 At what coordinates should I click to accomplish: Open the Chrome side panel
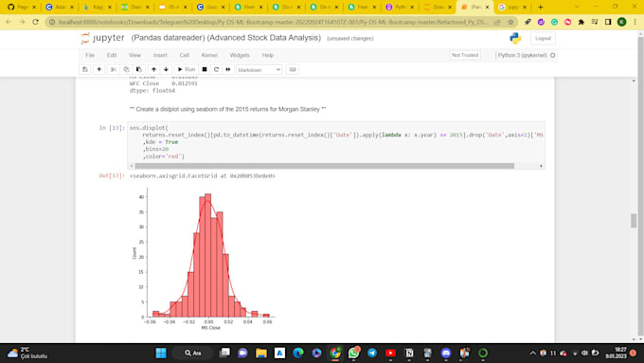pyautogui.click(x=608, y=22)
